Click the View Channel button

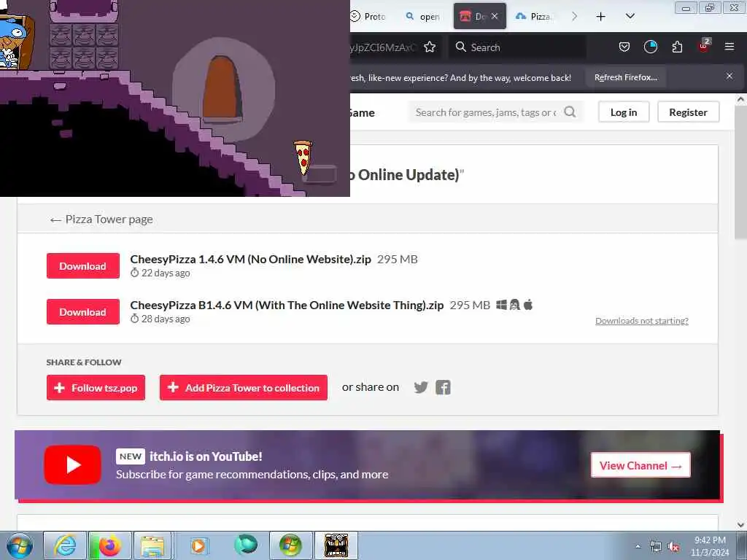(x=640, y=465)
